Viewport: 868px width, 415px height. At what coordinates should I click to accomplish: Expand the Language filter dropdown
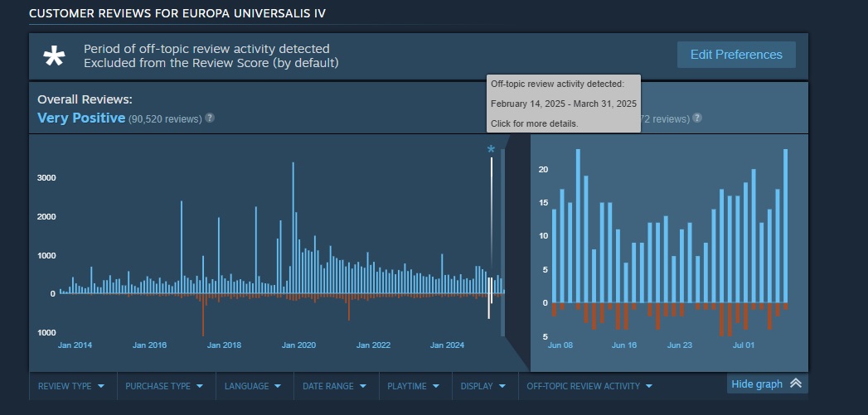click(252, 386)
